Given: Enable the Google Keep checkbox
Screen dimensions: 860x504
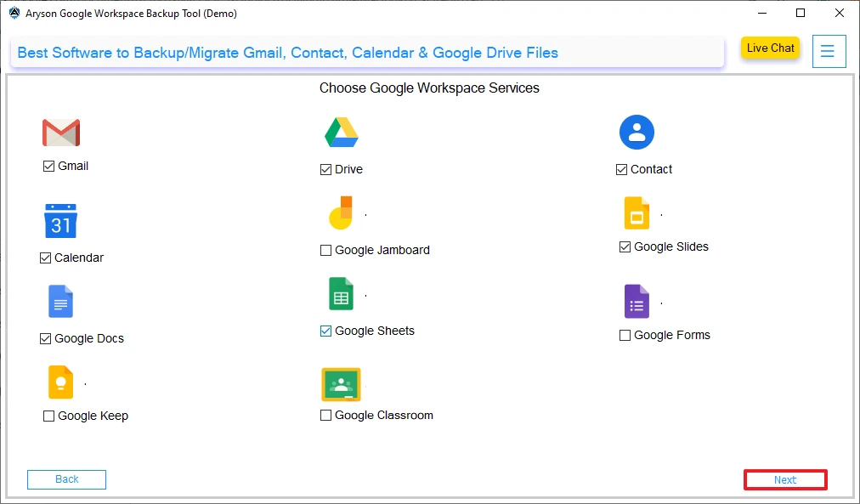Looking at the screenshot, I should (x=48, y=416).
